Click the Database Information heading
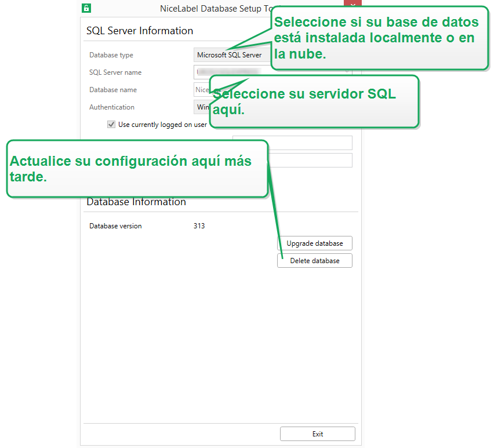 coord(136,202)
